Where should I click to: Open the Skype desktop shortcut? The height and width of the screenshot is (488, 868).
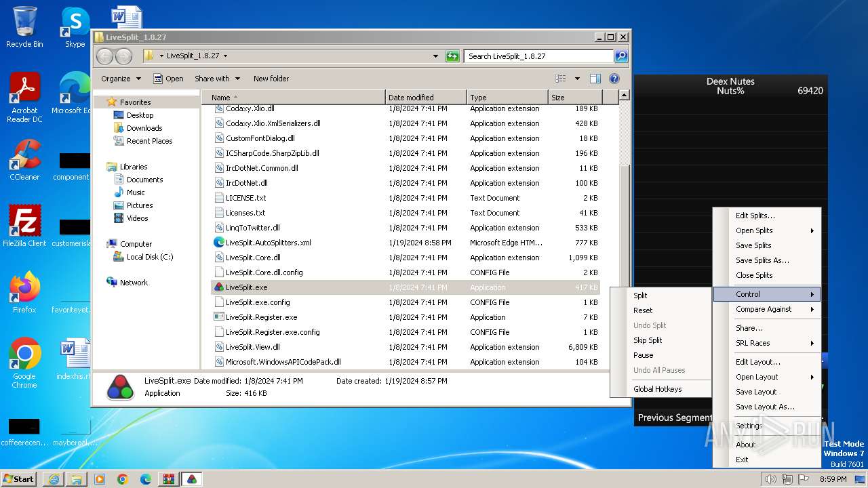[x=75, y=27]
